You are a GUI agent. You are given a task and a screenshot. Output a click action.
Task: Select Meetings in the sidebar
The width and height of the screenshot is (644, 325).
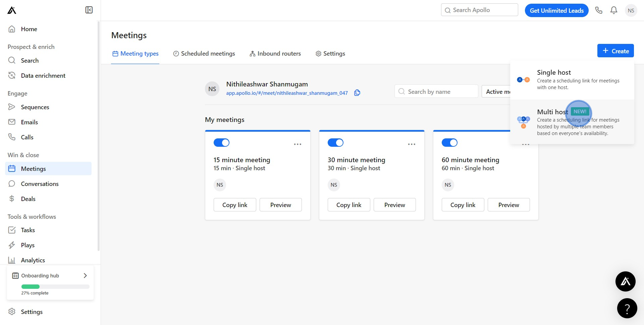click(x=48, y=169)
